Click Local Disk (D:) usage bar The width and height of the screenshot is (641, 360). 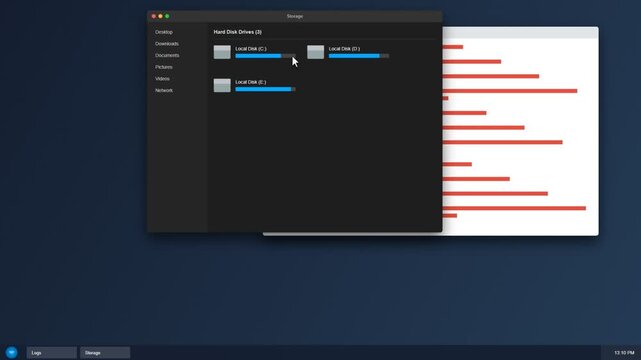[359, 56]
